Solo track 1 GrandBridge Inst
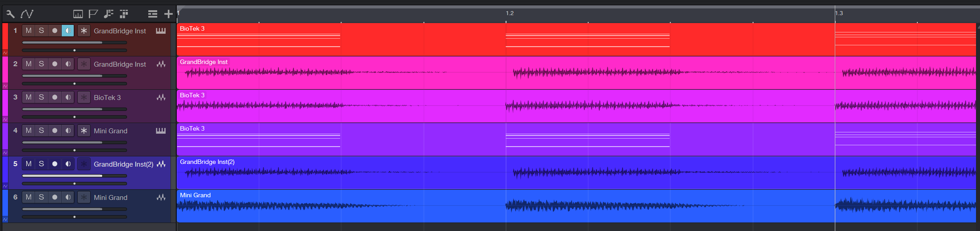Screen dimensions: 980x231 41,31
